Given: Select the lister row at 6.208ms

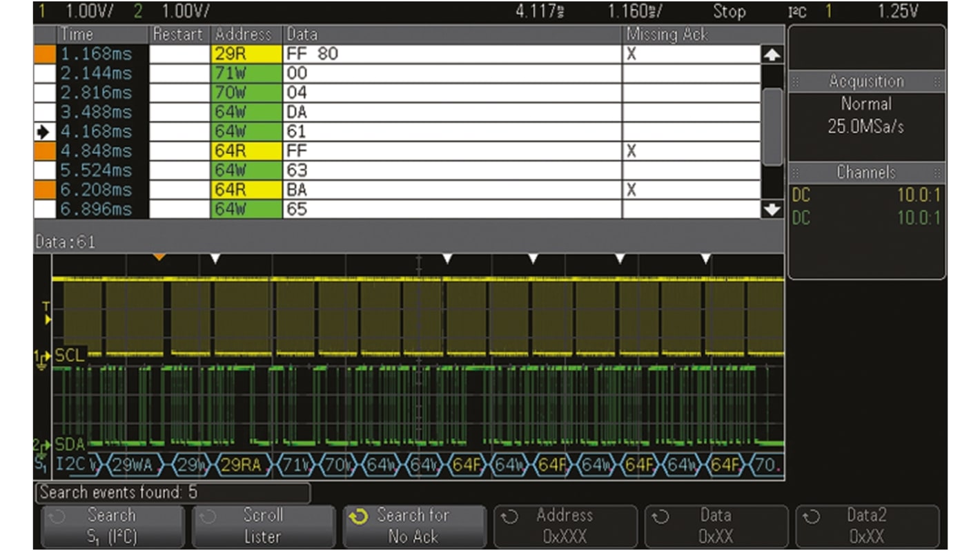Looking at the screenshot, I should [x=398, y=189].
